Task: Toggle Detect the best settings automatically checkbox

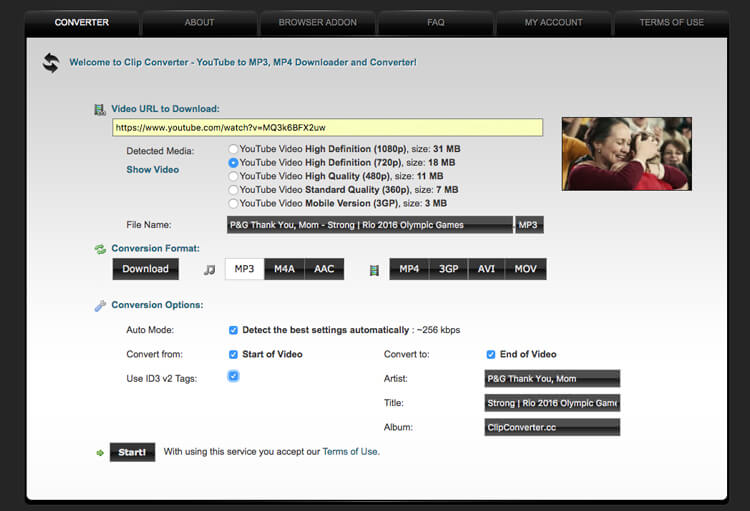Action: [233, 330]
